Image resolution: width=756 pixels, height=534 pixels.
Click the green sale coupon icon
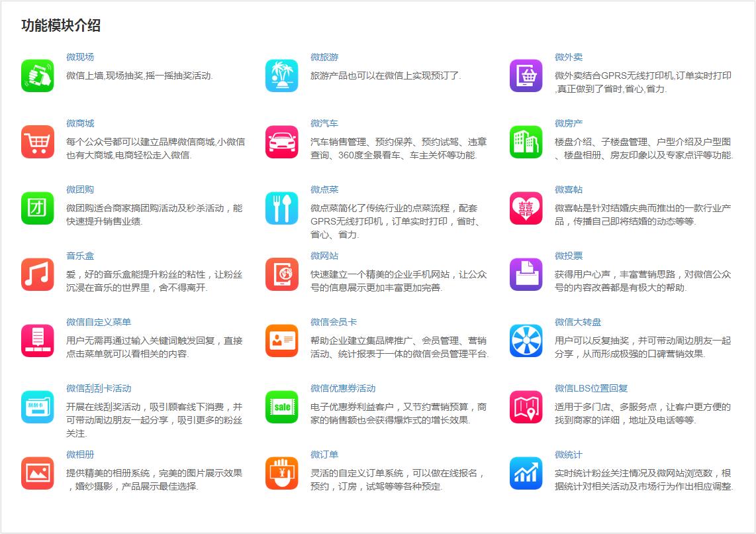(282, 407)
